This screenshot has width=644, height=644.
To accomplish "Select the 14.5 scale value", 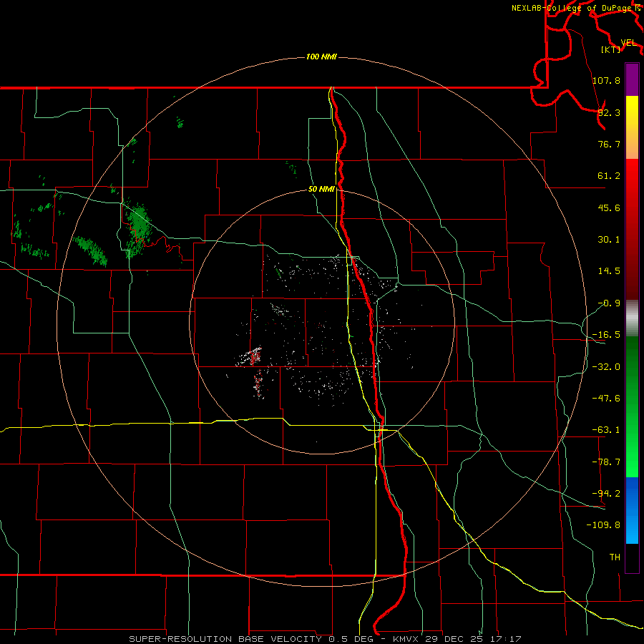I will coord(609,271).
